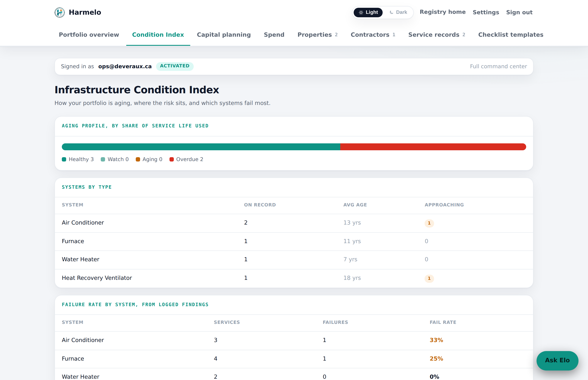The image size is (588, 380).
Task: Click the FAIL RATE column header
Action: [443, 322]
